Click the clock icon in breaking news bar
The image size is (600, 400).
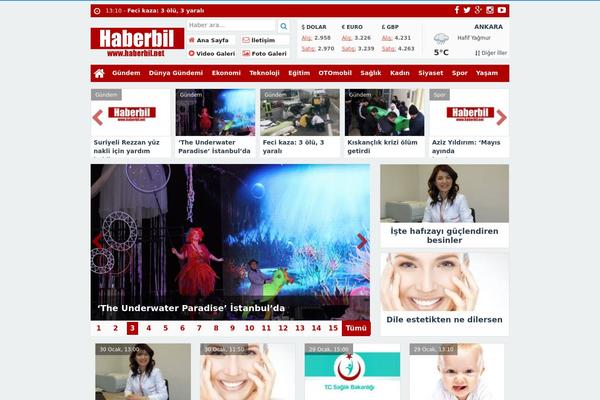click(x=97, y=11)
